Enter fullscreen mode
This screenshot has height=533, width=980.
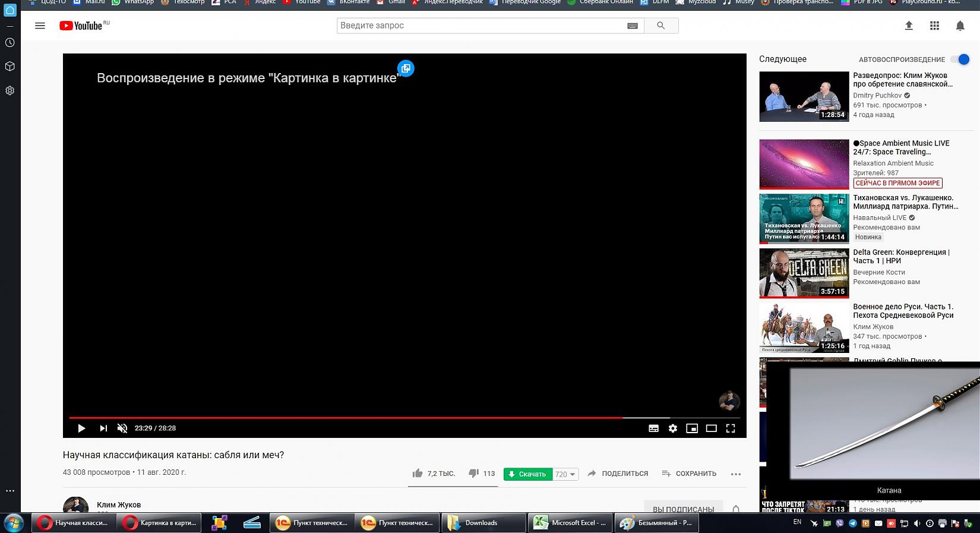coord(731,428)
